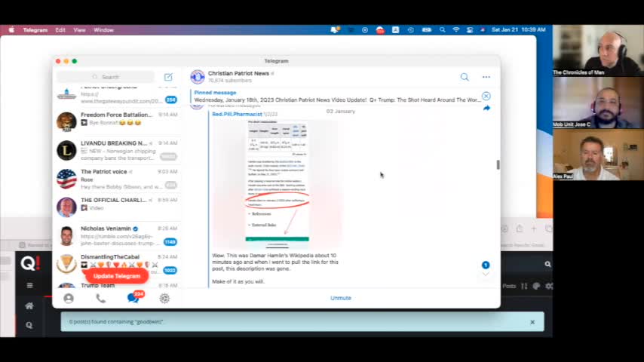The image size is (644, 362).
Task: Open the notification bell menu bar icon
Action: [x=335, y=30]
